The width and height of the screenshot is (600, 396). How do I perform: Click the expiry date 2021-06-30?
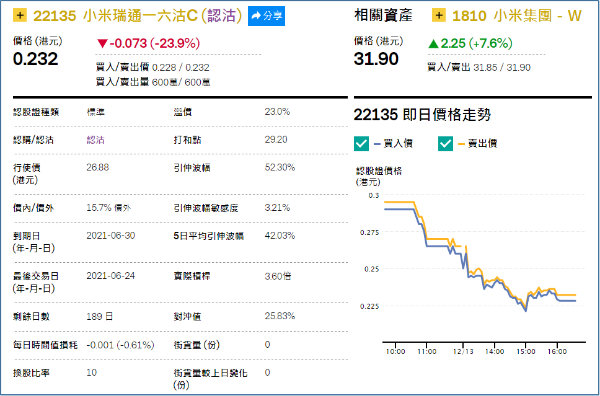111,236
